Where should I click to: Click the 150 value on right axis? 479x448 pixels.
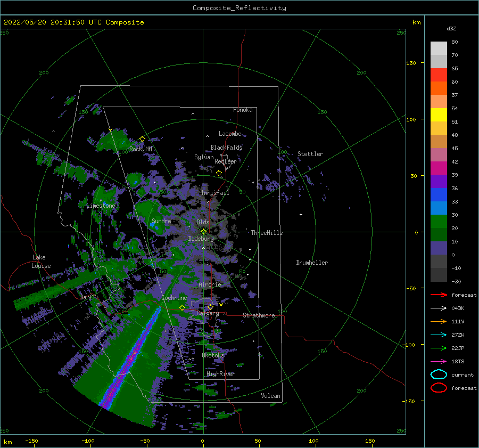[x=411, y=63]
